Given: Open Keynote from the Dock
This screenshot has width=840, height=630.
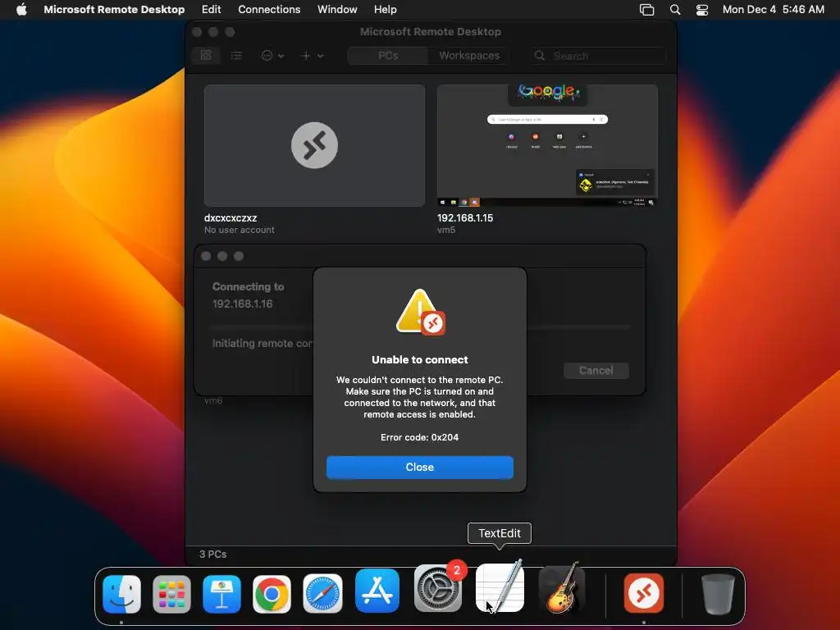Looking at the screenshot, I should tap(221, 594).
